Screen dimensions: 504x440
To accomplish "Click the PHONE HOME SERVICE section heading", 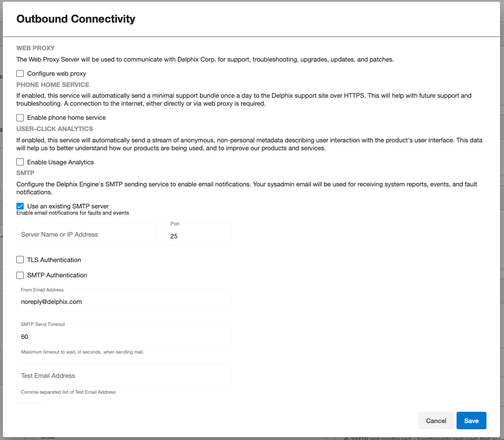I will click(x=53, y=85).
